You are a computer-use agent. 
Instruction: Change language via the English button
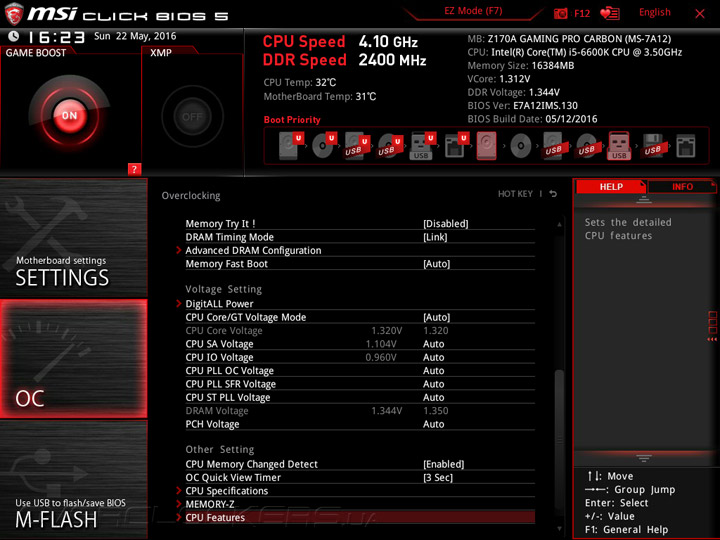pyautogui.click(x=655, y=12)
